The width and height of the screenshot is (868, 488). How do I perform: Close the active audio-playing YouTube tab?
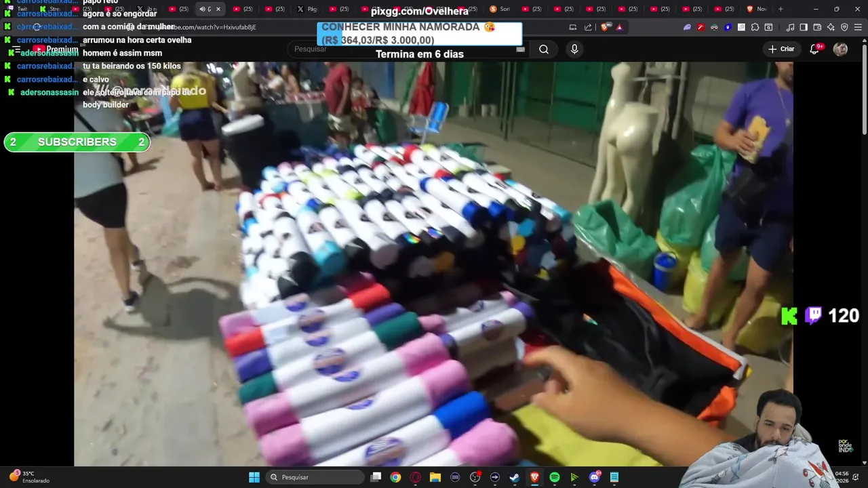tap(218, 9)
